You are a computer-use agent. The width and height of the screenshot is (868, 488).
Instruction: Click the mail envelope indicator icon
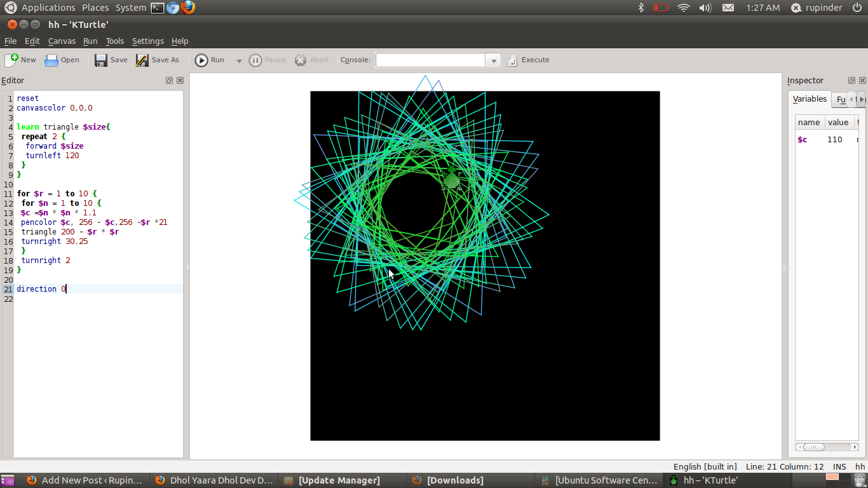click(x=728, y=8)
